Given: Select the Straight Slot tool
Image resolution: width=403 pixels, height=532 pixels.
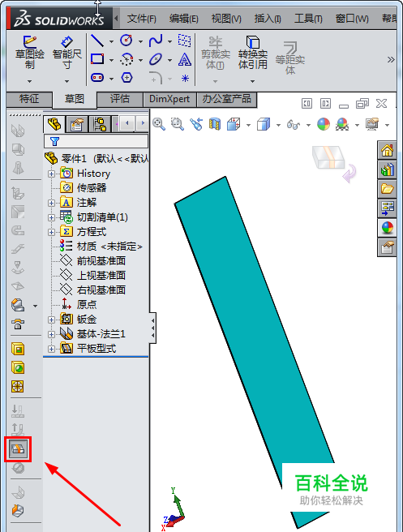Looking at the screenshot, I should [97, 78].
